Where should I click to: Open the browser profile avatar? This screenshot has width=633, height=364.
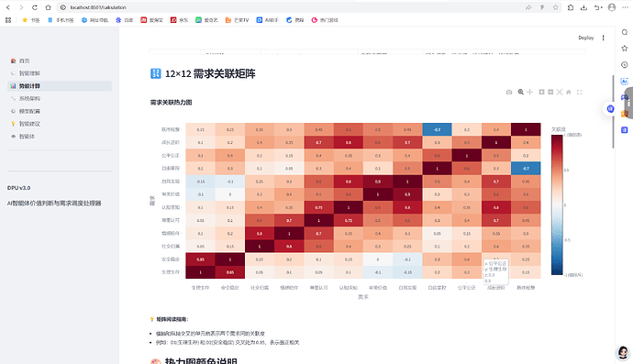[x=612, y=7]
